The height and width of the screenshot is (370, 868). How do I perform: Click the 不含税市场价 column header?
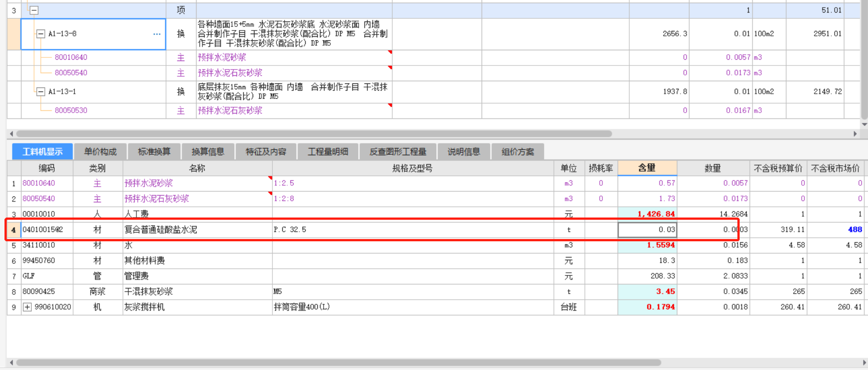pyautogui.click(x=835, y=168)
